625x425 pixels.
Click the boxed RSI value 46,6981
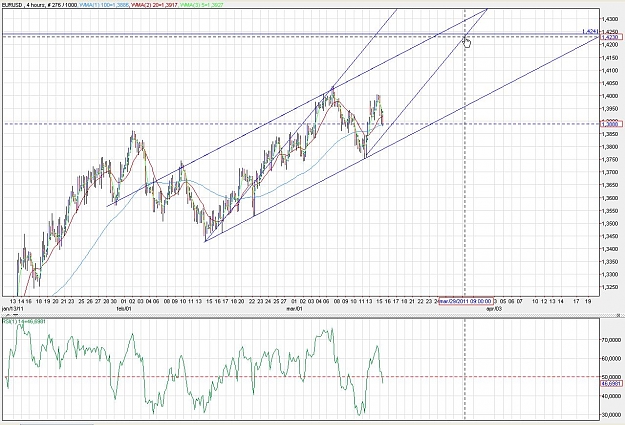click(611, 384)
